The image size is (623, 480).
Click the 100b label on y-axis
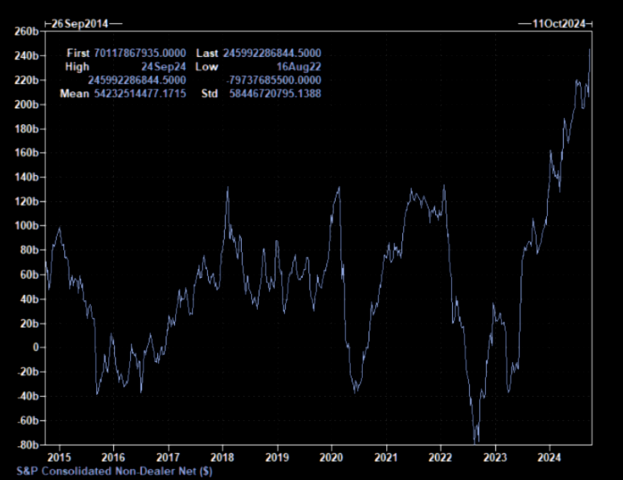coord(26,226)
